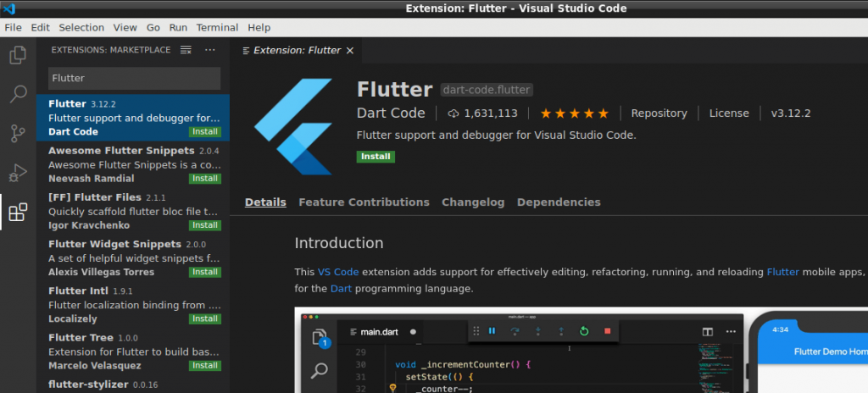868x393 pixels.
Task: Switch to the Changelog tab
Action: (x=473, y=202)
